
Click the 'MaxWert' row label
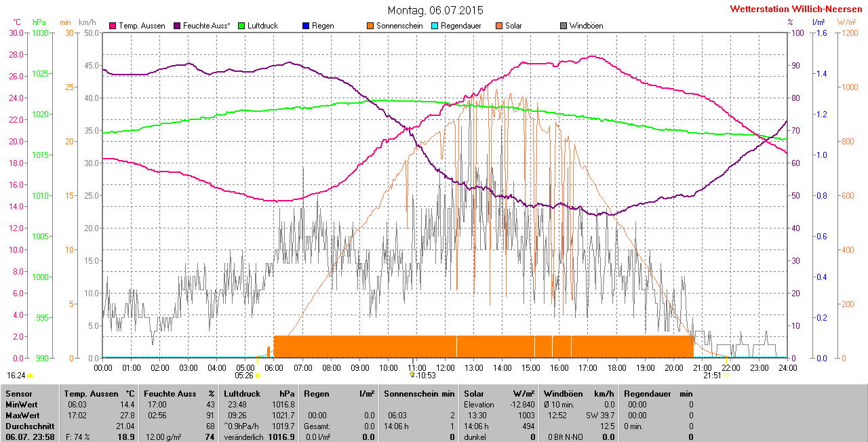(x=22, y=415)
